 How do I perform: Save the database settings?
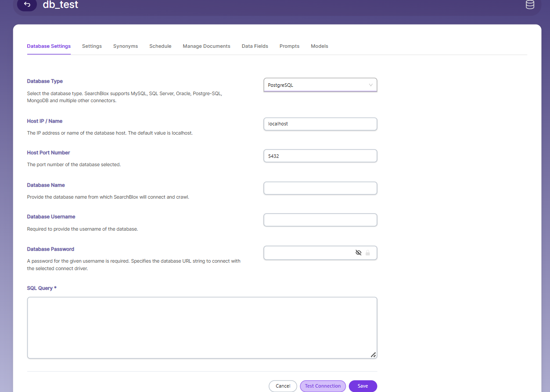[363, 386]
